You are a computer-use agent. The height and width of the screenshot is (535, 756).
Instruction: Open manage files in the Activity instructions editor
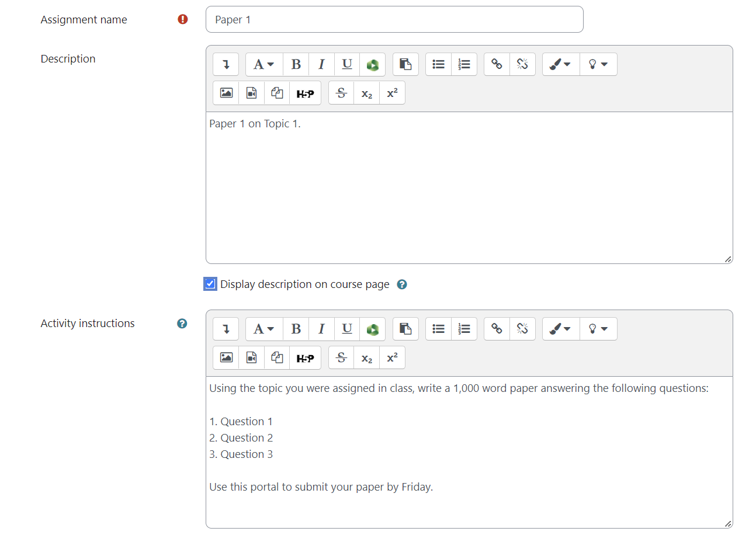click(278, 358)
